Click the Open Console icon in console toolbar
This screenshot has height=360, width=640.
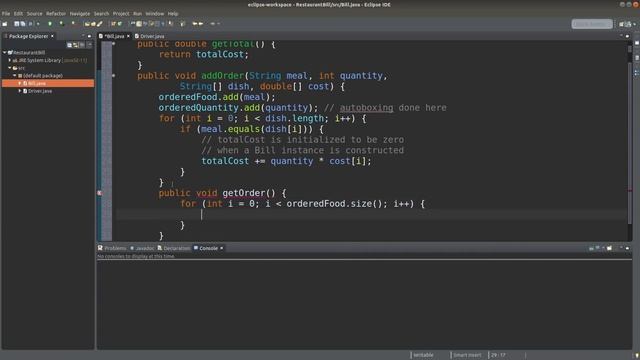tap(609, 248)
